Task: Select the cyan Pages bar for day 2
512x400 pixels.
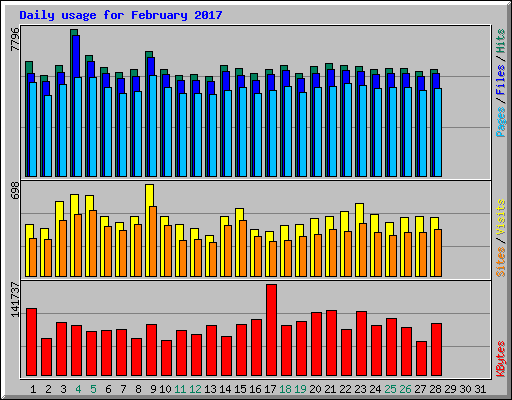Action: coord(48,136)
